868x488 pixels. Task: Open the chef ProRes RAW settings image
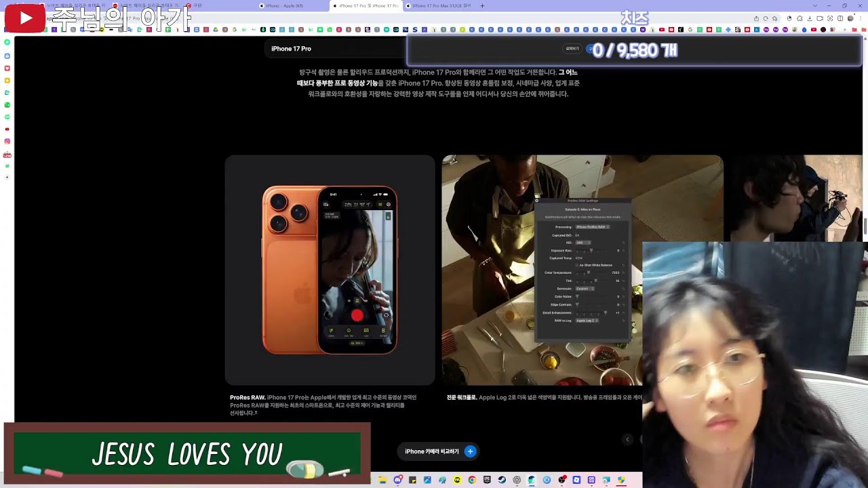[x=583, y=270]
